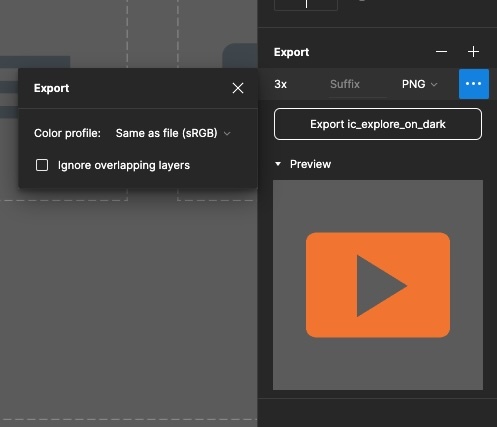The width and height of the screenshot is (497, 427).
Task: Click the Ignore overlapping layers label text
Action: (x=124, y=165)
